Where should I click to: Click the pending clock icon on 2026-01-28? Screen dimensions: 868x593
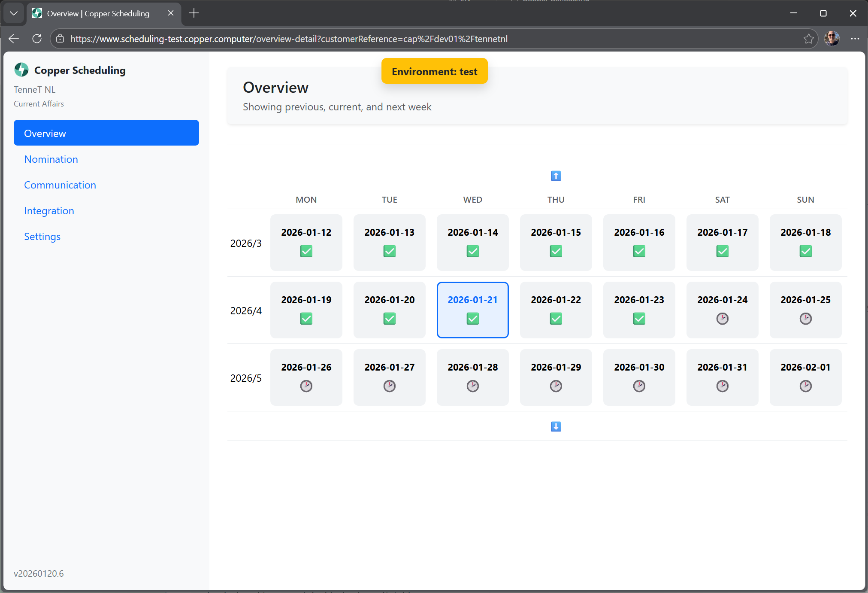(x=472, y=386)
